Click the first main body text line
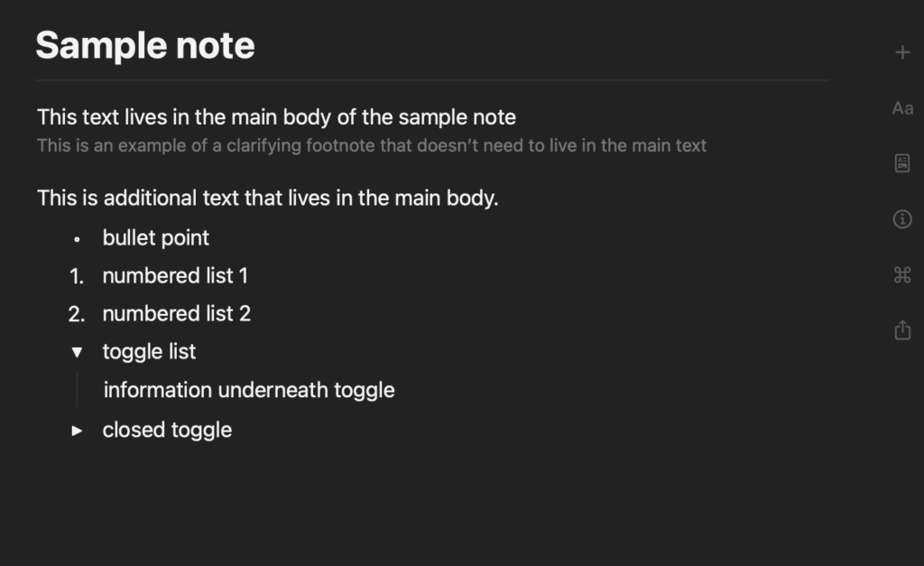Viewport: 924px width, 566px height. 276,116
